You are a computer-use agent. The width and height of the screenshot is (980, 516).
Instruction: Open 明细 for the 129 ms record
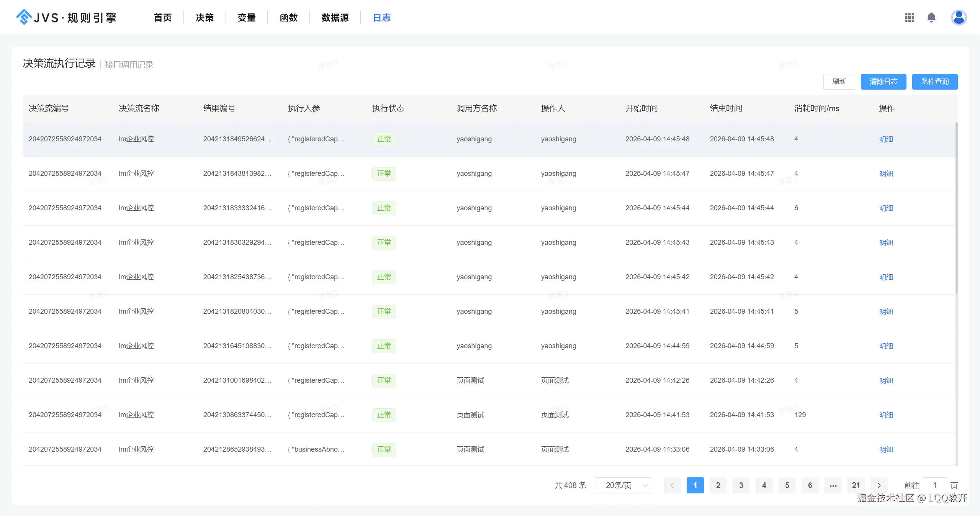point(885,415)
